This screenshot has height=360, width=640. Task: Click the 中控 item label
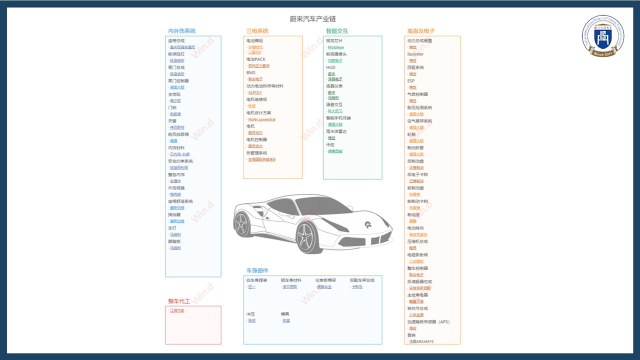330,145
